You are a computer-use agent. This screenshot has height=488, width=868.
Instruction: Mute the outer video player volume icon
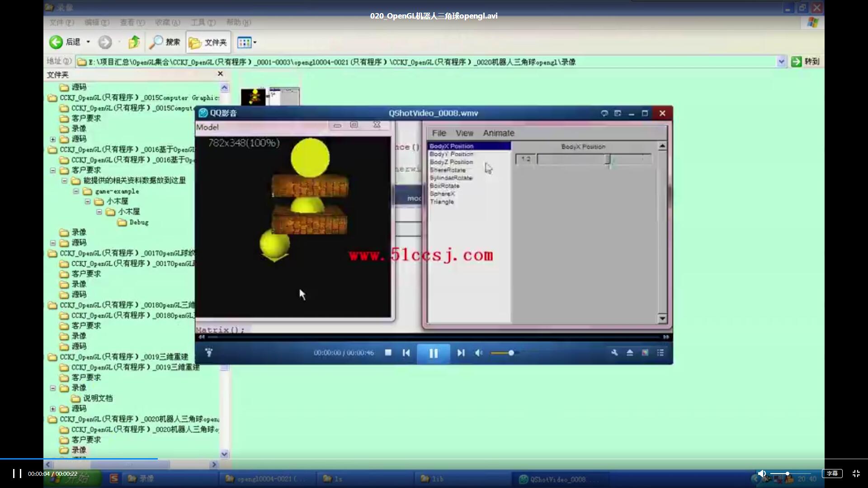point(762,474)
